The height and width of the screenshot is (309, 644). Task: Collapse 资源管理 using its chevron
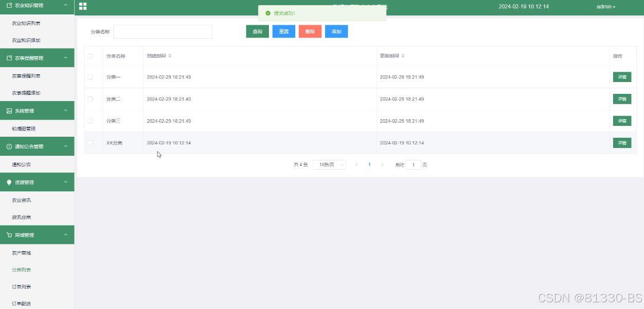65,182
